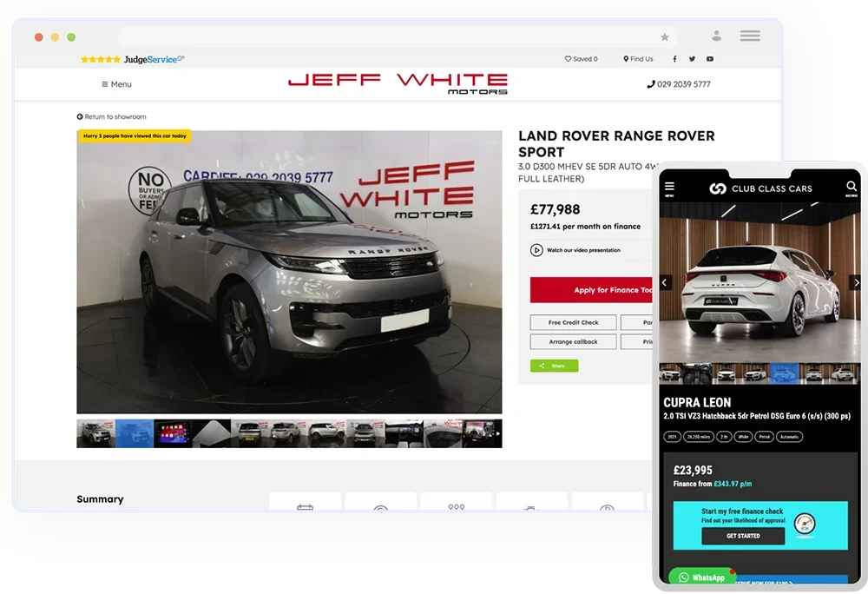Click the Land Rover Range Rover Sport title
The height and width of the screenshot is (594, 868).
click(x=616, y=144)
